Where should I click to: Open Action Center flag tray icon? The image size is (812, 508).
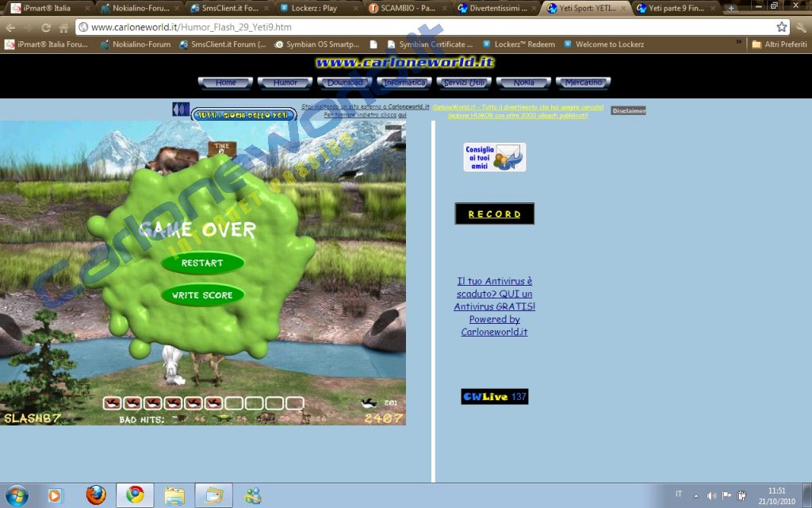726,495
